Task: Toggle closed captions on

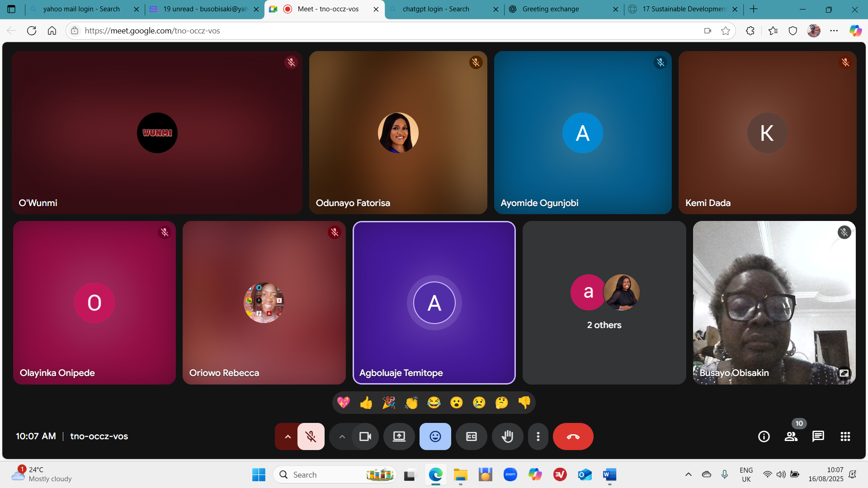Action: 471,436
